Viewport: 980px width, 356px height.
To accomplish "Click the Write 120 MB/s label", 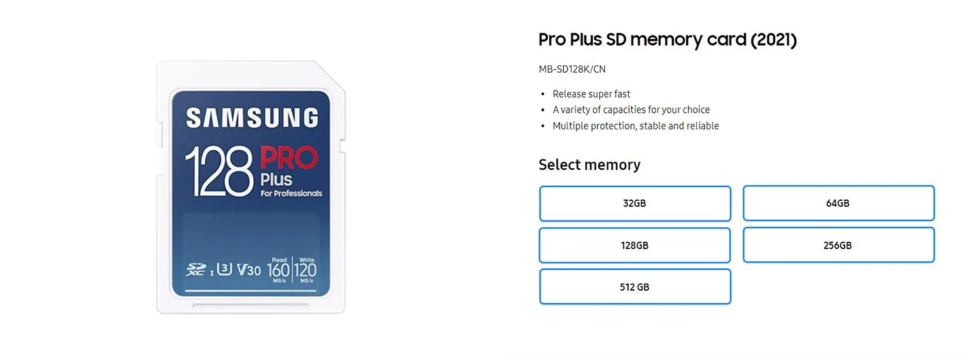I will click(x=305, y=270).
